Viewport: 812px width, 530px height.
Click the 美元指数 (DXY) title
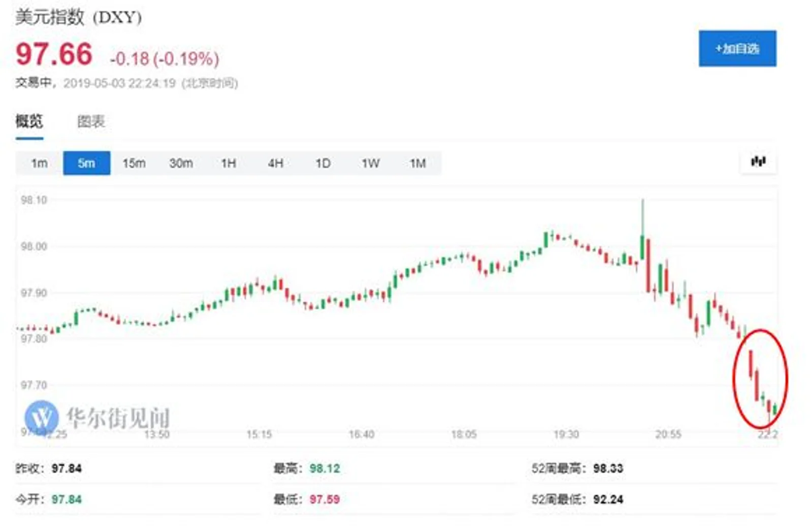(x=78, y=17)
